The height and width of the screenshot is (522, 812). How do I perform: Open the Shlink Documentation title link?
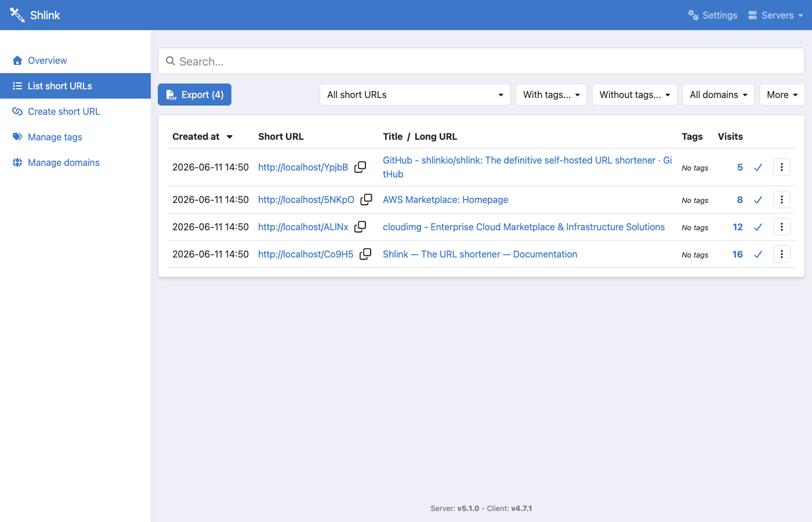pyautogui.click(x=480, y=254)
